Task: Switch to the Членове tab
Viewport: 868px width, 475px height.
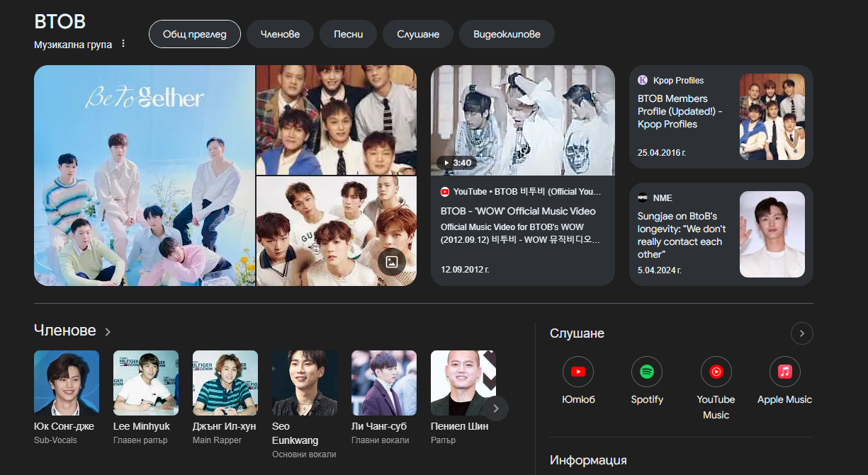Action: pos(280,34)
